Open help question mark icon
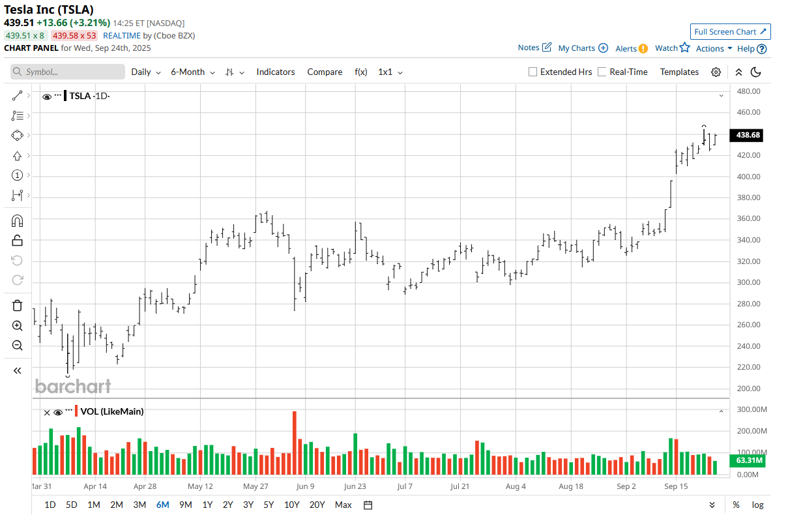Image resolution: width=788 pixels, height=532 pixels. 762,48
